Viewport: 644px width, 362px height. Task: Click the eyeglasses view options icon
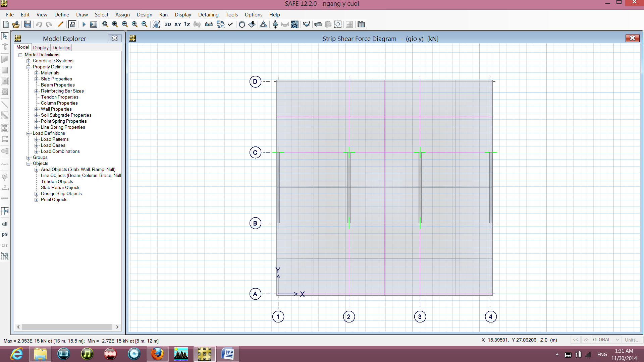click(x=209, y=24)
